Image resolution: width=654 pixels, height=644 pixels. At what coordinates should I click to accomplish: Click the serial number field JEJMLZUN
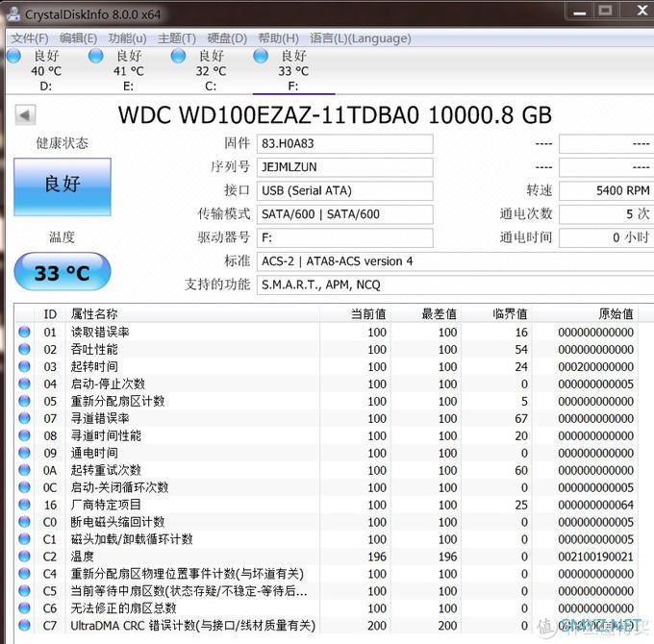point(345,167)
